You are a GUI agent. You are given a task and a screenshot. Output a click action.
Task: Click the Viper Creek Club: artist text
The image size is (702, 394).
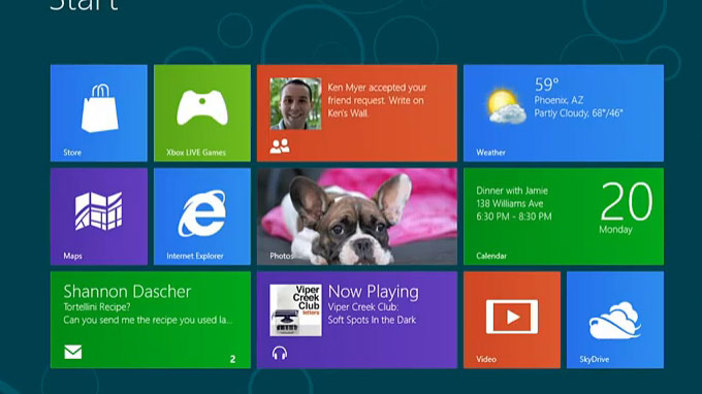click(363, 307)
